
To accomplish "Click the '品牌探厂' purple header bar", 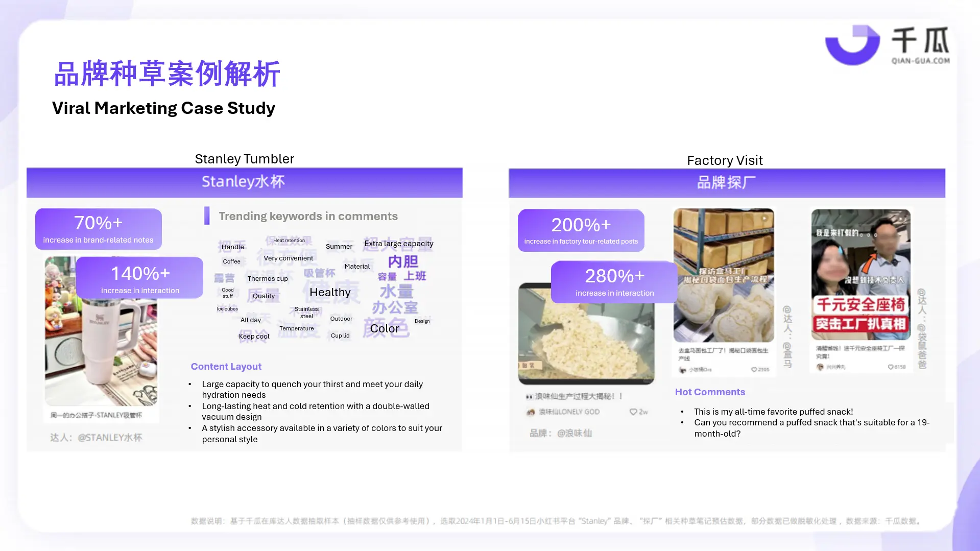I will (727, 183).
